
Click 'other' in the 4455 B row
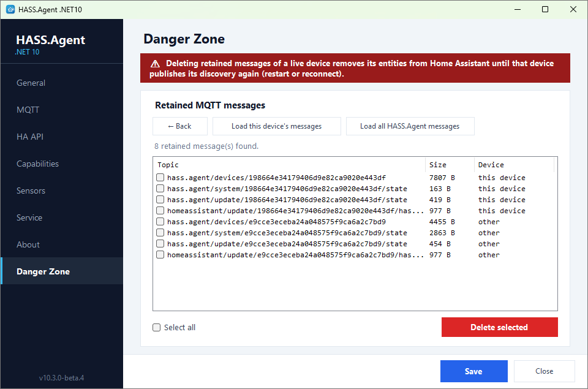tap(489, 222)
